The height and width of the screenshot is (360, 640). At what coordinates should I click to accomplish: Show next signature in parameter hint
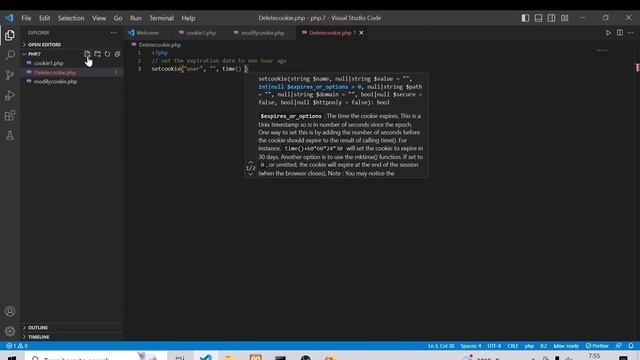(251, 174)
